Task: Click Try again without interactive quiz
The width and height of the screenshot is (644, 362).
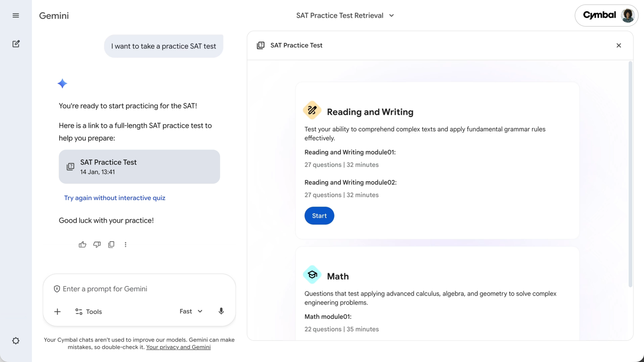Action: (115, 198)
